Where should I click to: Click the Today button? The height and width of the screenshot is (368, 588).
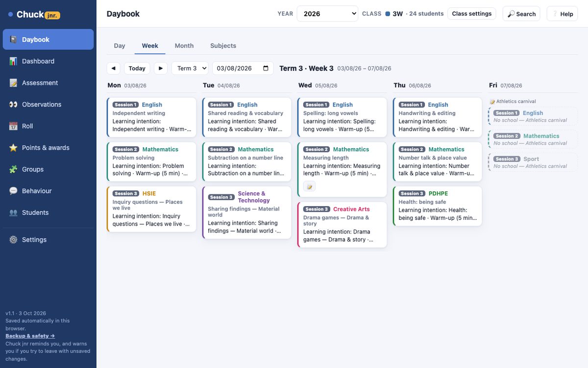(137, 68)
